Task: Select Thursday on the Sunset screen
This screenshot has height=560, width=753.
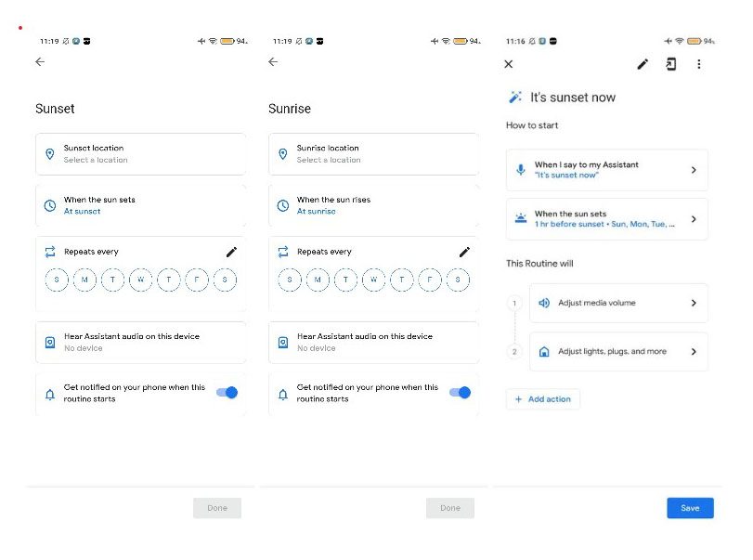Action: tap(169, 280)
